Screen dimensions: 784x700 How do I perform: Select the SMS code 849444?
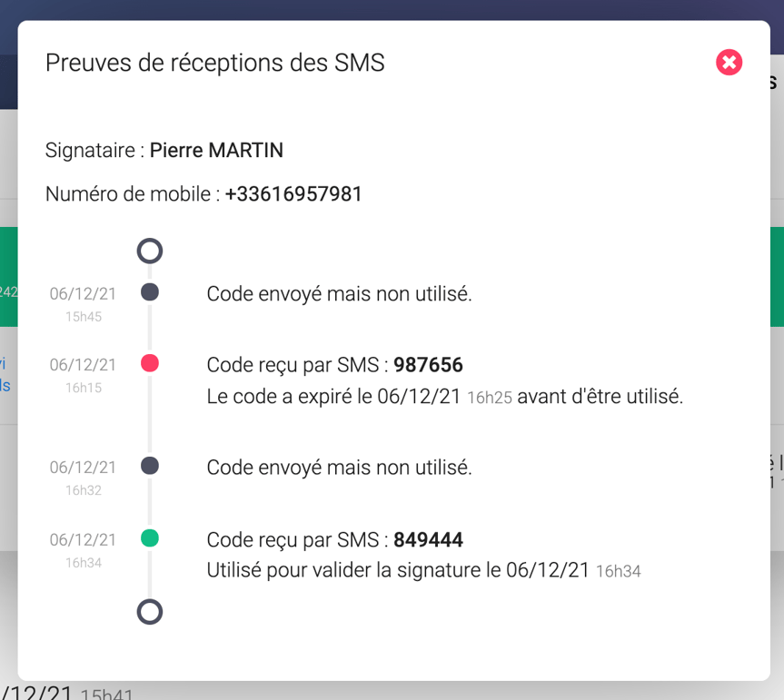429,538
